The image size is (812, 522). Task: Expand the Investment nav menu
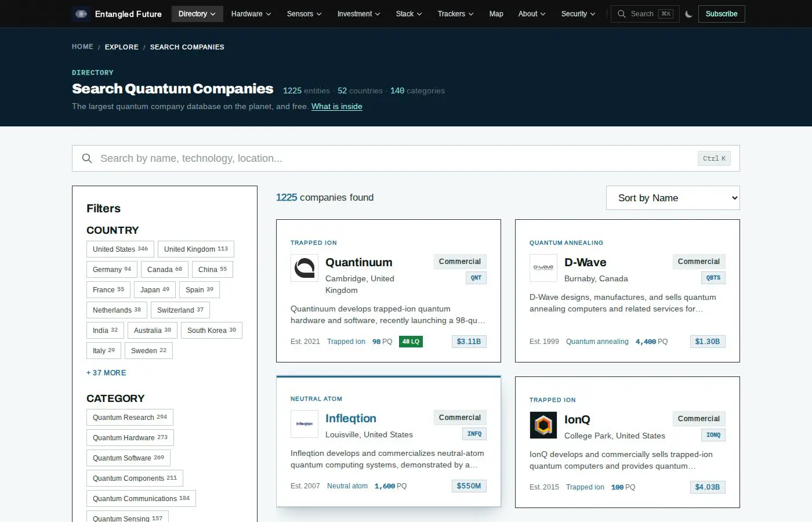(x=358, y=14)
